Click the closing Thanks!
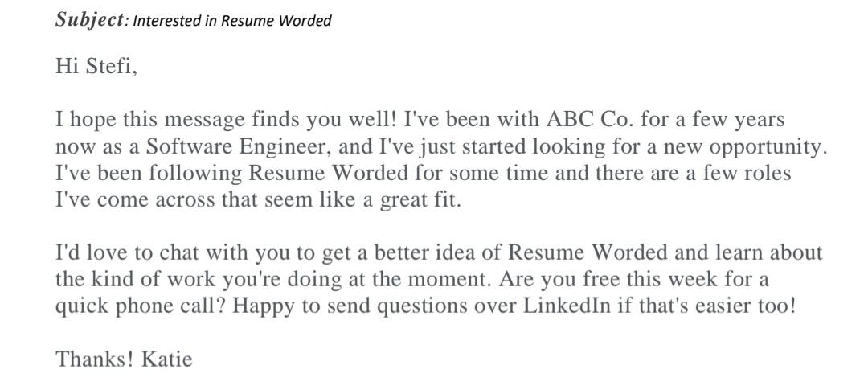Viewport: 868px width, 390px height. pos(95,359)
